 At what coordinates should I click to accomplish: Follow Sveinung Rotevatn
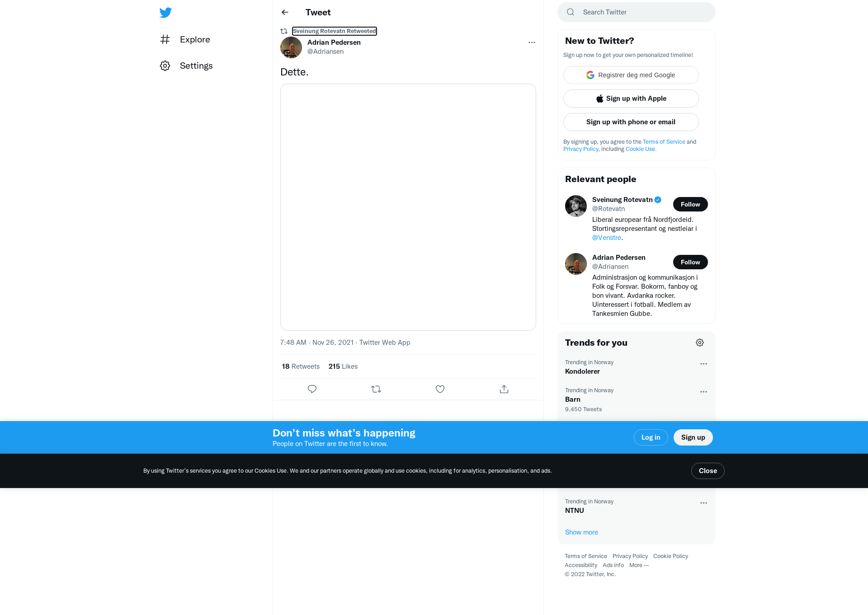tap(690, 204)
